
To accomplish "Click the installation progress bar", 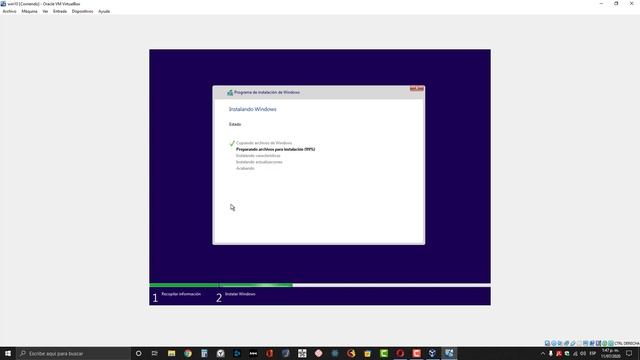I will click(x=320, y=285).
